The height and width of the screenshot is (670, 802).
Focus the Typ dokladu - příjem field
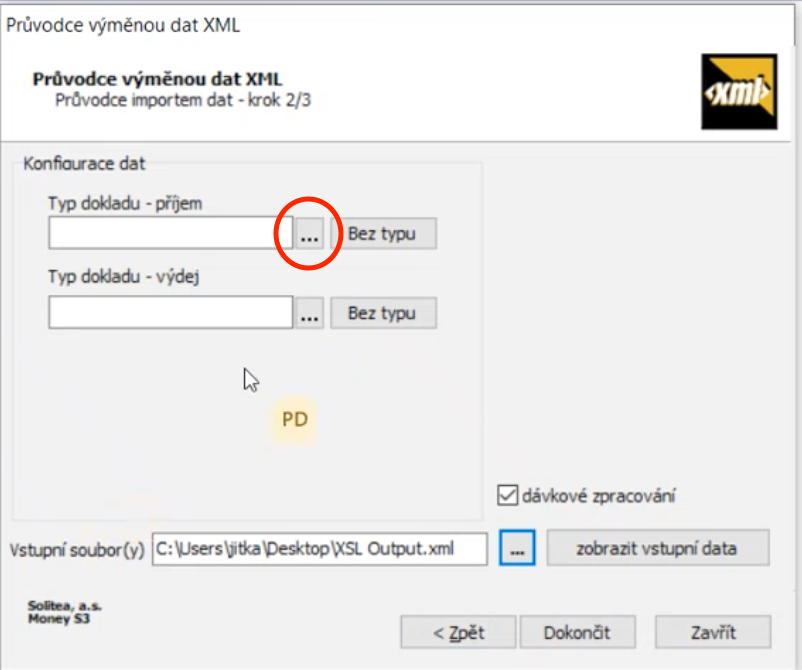[171, 233]
